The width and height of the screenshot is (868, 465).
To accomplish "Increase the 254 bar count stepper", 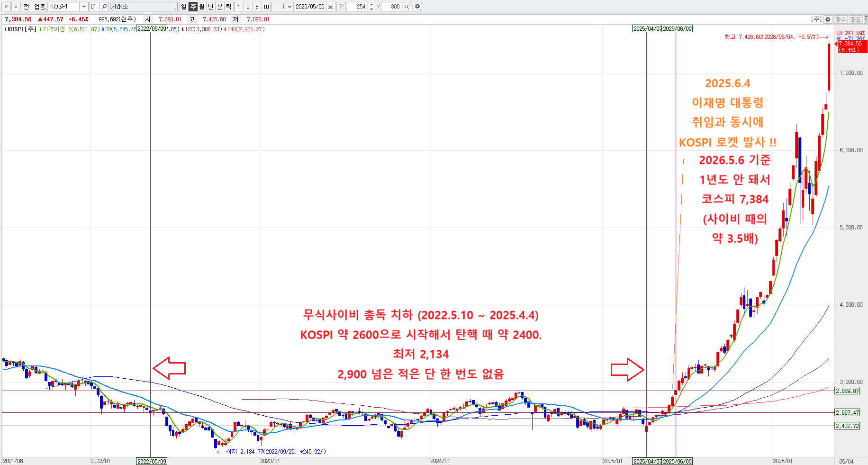I will 371,5.
